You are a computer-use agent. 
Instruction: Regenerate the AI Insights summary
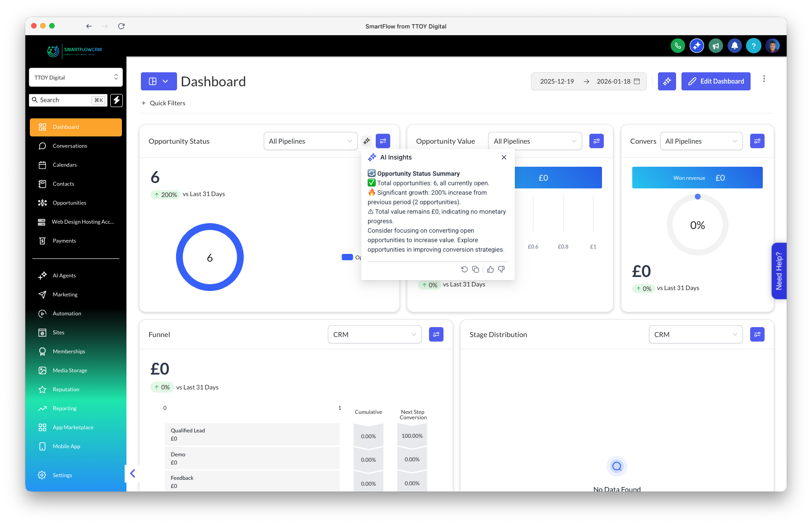coord(465,269)
